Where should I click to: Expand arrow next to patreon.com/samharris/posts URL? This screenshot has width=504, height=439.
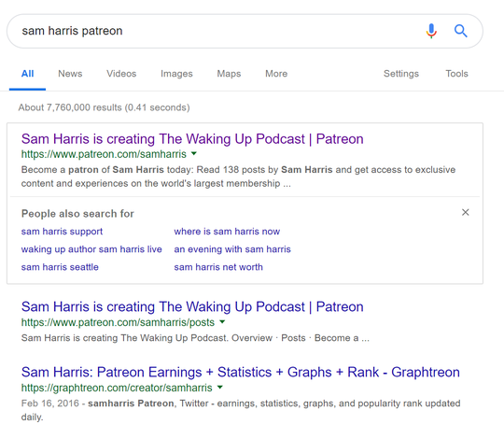pyautogui.click(x=222, y=321)
